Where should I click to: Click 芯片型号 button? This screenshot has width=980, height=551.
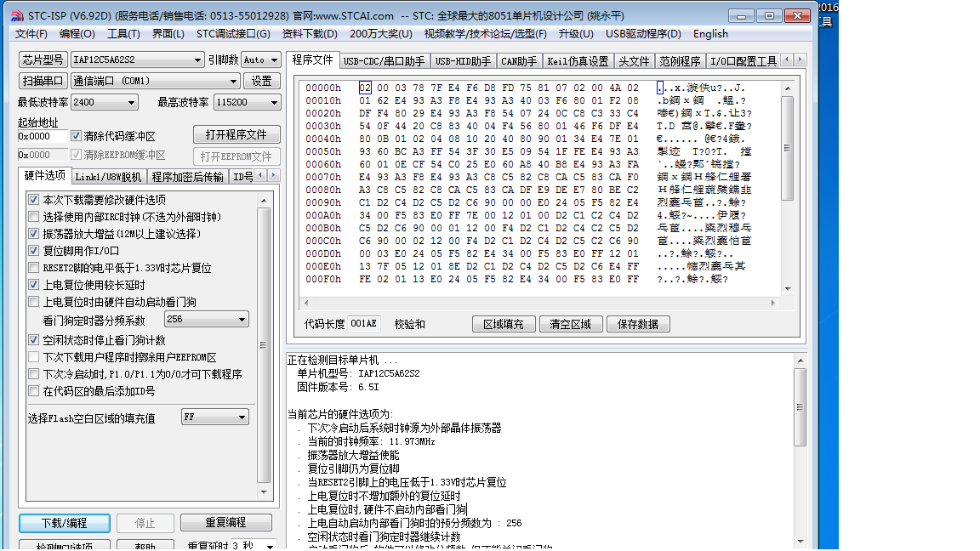pos(43,60)
